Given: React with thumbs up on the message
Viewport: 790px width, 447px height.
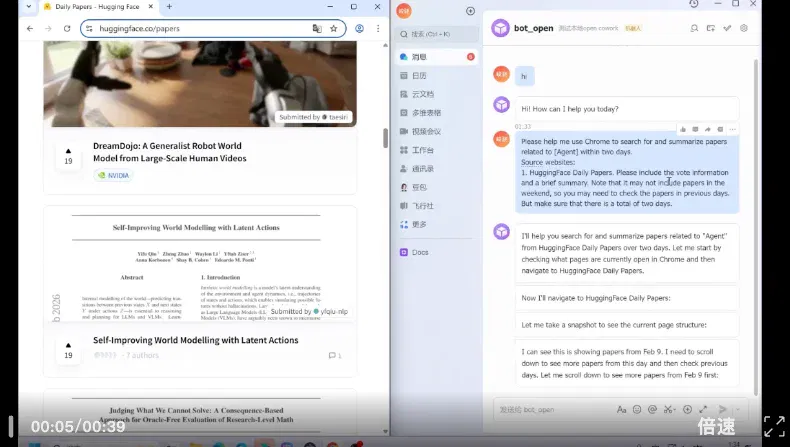Looking at the screenshot, I should click(683, 130).
